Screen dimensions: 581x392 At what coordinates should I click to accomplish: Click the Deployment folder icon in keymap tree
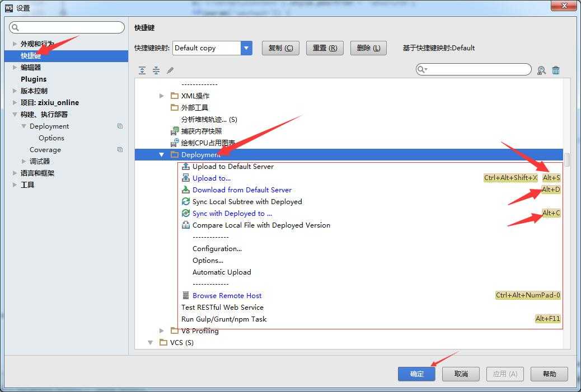tap(175, 154)
